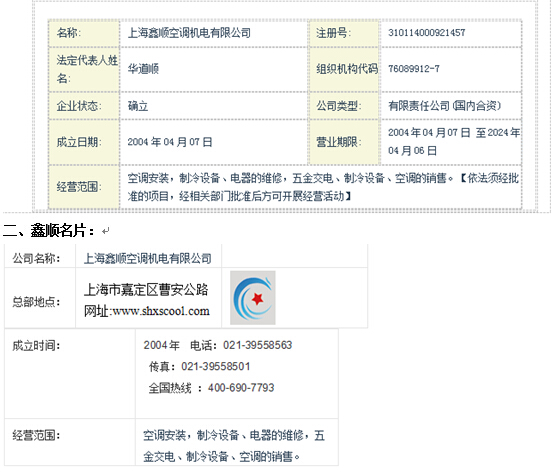Open the 上海鑫顺空调机电有限公司 link in the name card
This screenshot has width=553, height=472.
pyautogui.click(x=147, y=259)
